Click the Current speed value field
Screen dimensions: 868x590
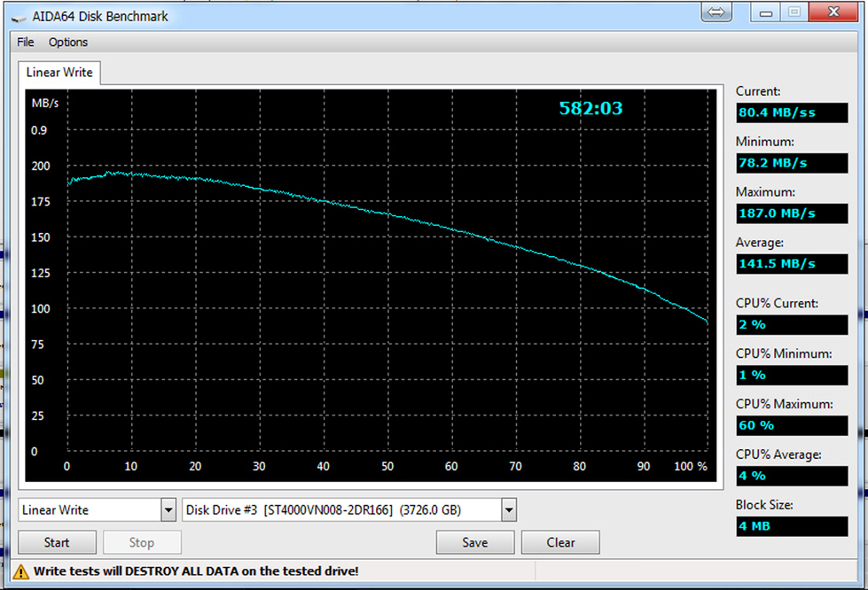click(791, 113)
